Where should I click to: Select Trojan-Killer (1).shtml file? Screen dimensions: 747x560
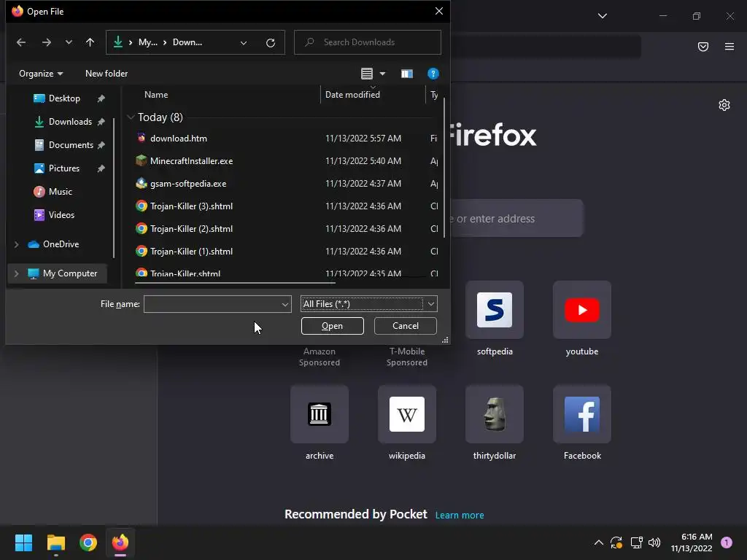[192, 252]
